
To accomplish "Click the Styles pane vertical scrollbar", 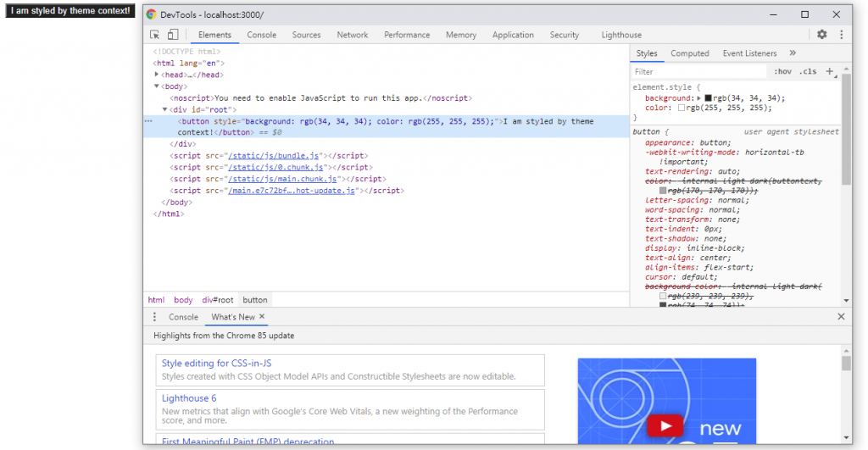I will tap(846, 129).
